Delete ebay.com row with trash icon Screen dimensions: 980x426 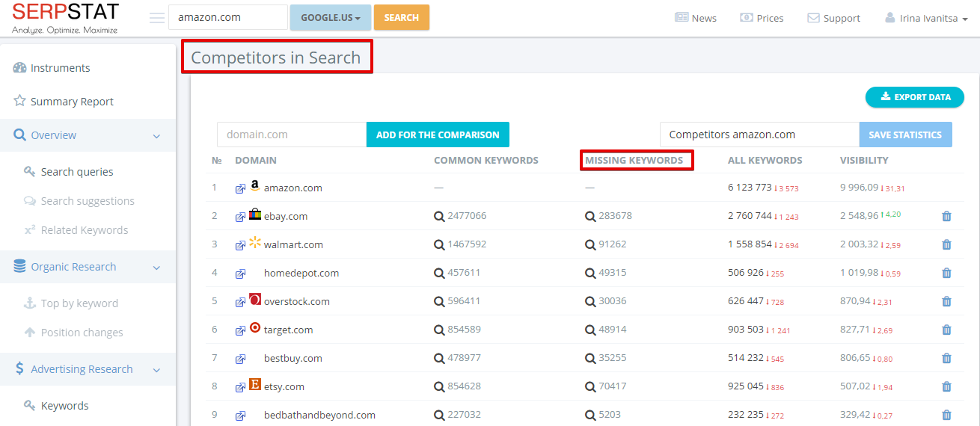946,216
